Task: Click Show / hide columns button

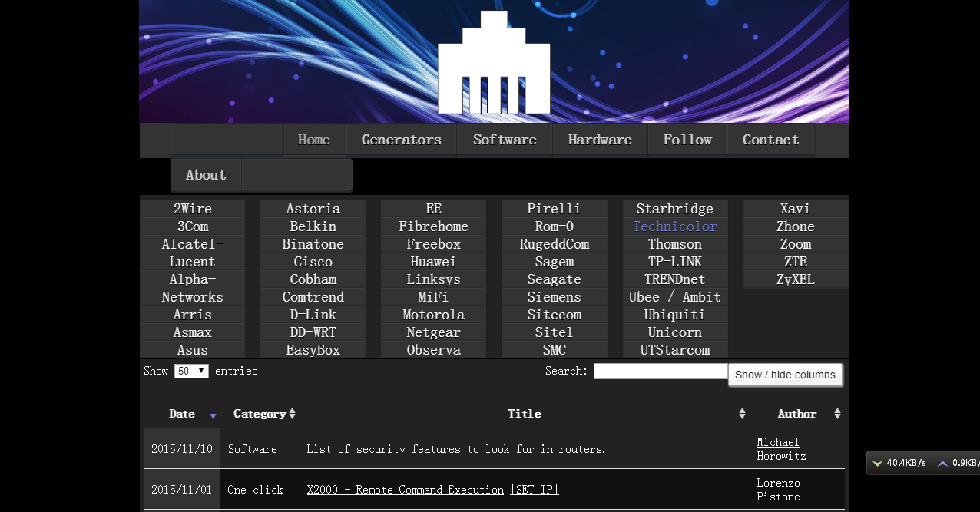Action: pos(784,375)
